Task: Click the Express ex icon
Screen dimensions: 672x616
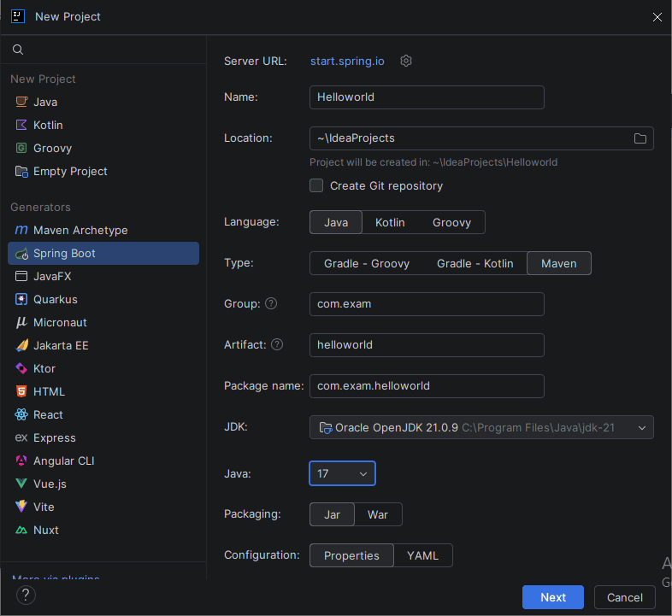Action: (x=21, y=437)
